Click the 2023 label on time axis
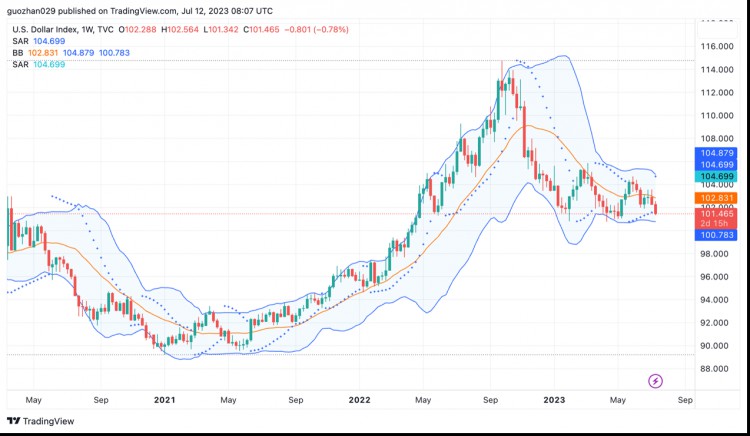This screenshot has height=436, width=750. pos(553,399)
